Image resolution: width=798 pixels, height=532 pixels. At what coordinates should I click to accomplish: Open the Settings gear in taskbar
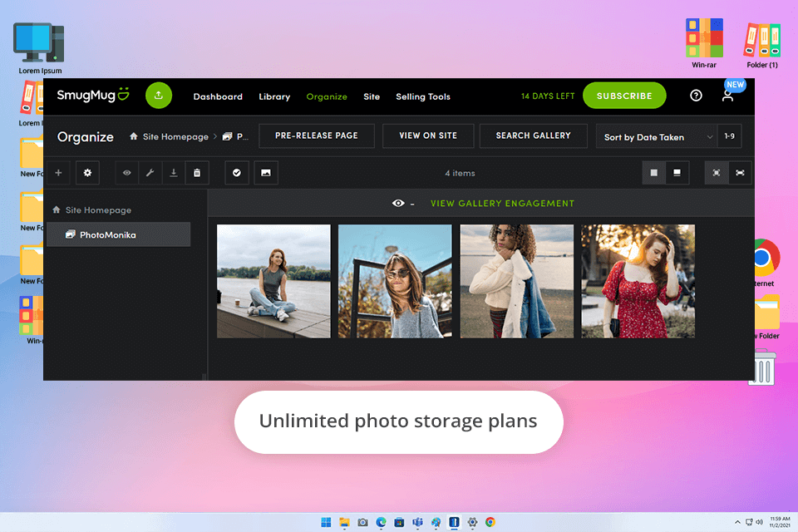click(473, 522)
